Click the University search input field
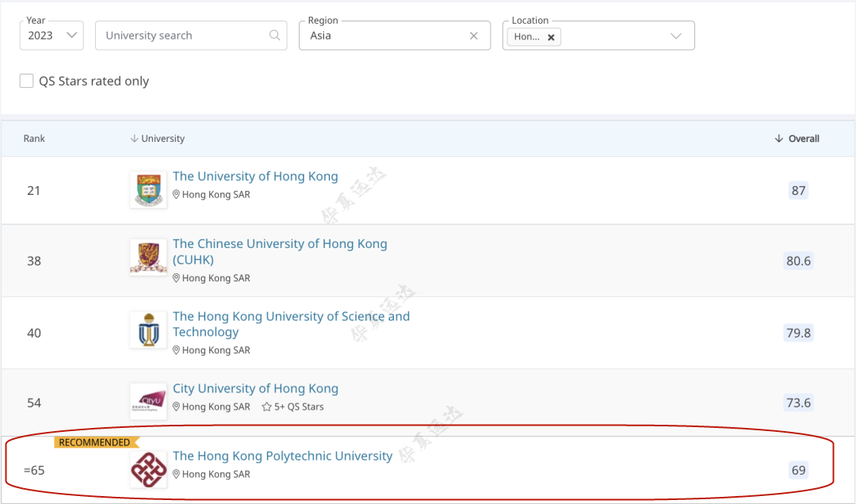The height and width of the screenshot is (504, 856). (191, 36)
